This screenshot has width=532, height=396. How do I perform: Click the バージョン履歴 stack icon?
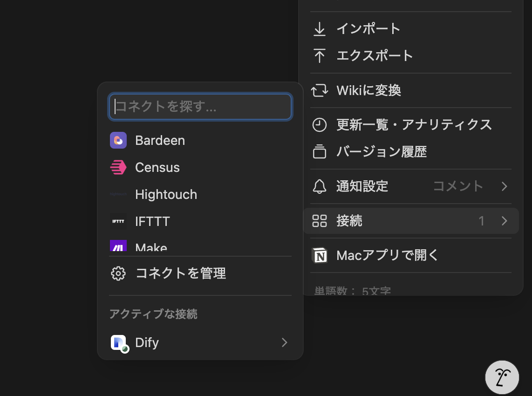point(319,152)
